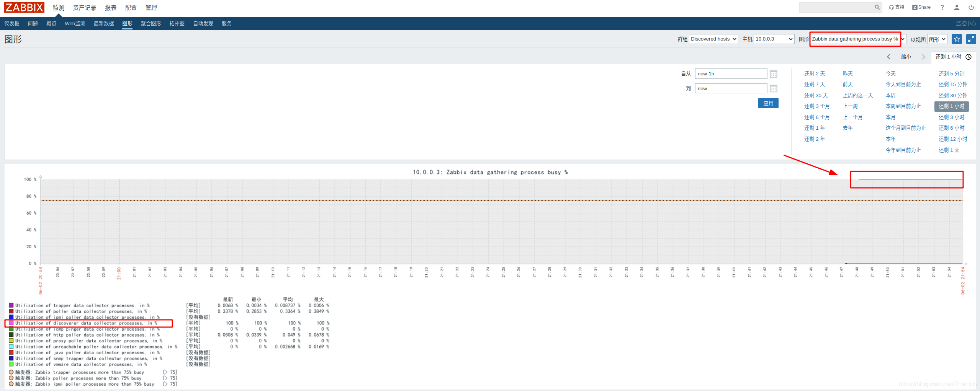The height and width of the screenshot is (391, 980).
Task: Add graph to favorites star
Action: (x=957, y=39)
